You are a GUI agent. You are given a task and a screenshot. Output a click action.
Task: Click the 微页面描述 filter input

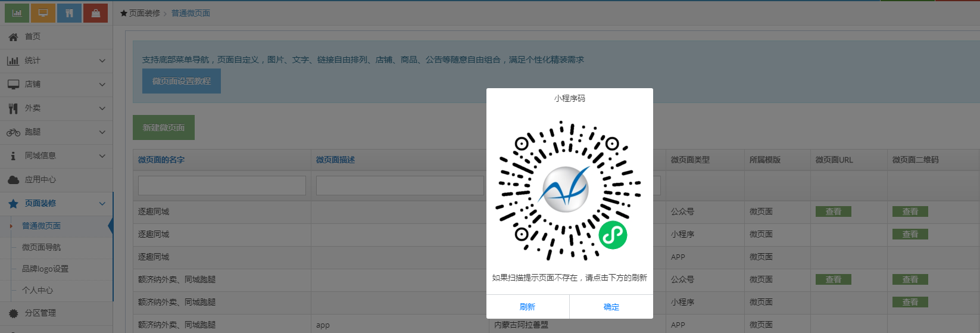pos(400,185)
